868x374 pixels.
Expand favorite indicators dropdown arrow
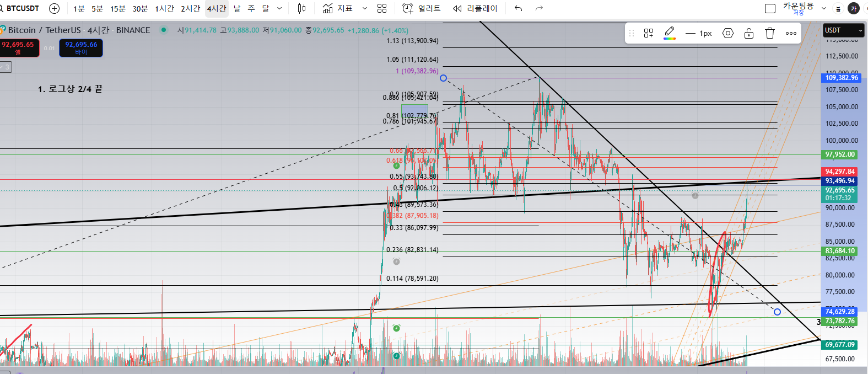coord(365,8)
